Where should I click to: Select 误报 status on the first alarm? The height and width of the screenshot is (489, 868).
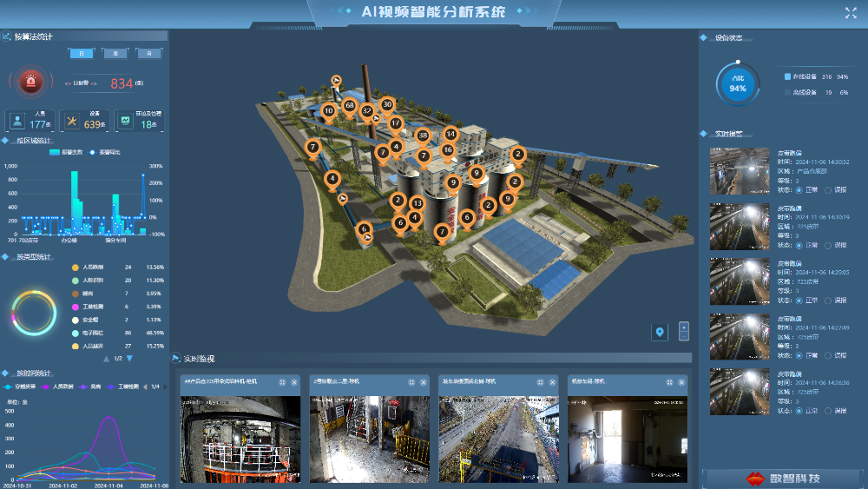826,189
